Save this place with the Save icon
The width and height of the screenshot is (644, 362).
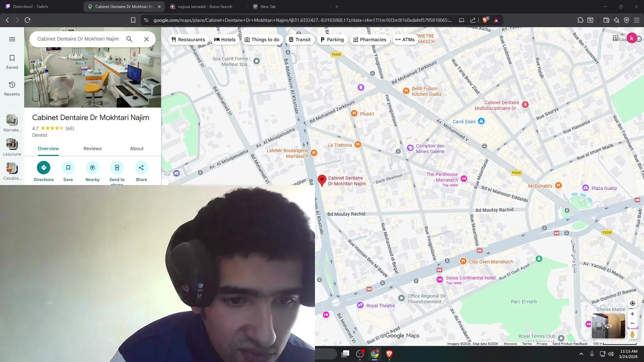tap(68, 171)
